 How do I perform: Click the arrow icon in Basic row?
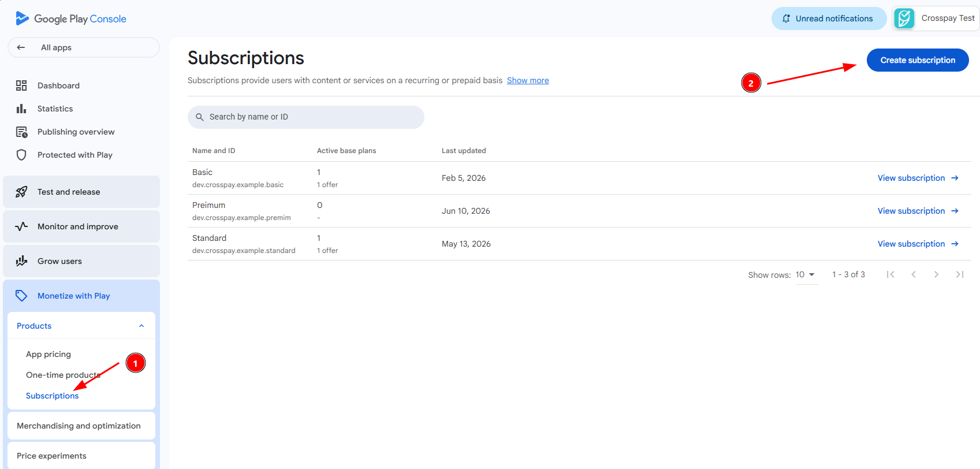[x=955, y=178]
